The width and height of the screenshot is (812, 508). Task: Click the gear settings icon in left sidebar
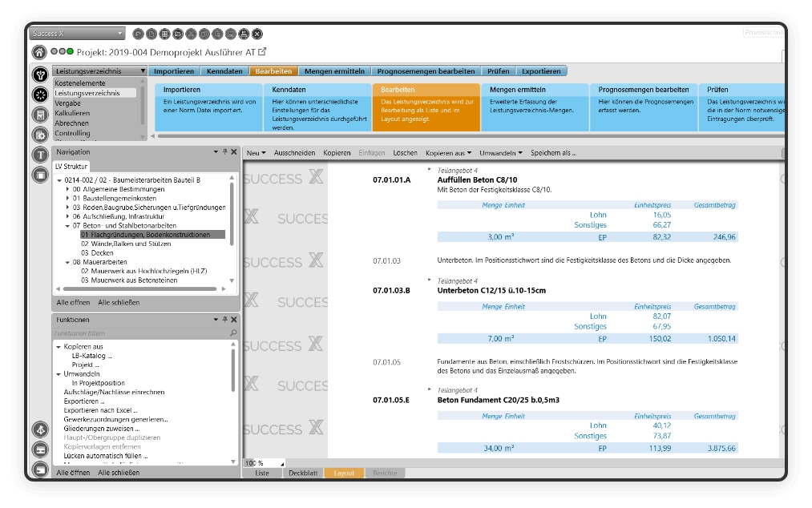point(40,135)
